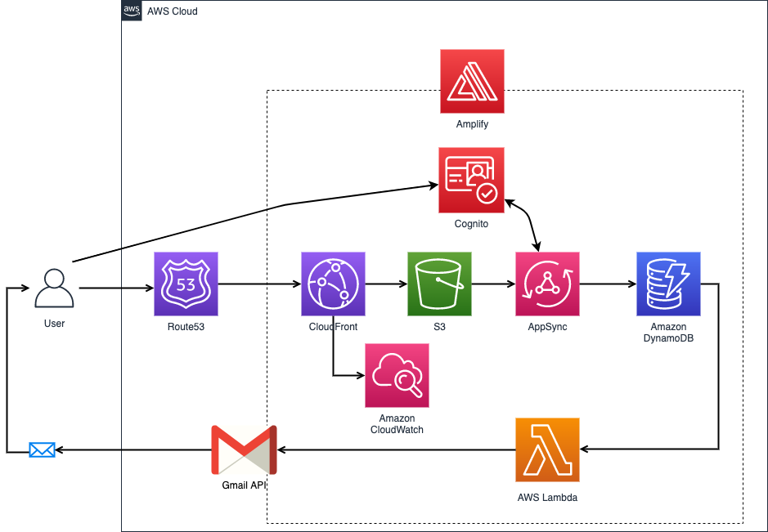Select the 'Amplify' text label

tap(472, 124)
